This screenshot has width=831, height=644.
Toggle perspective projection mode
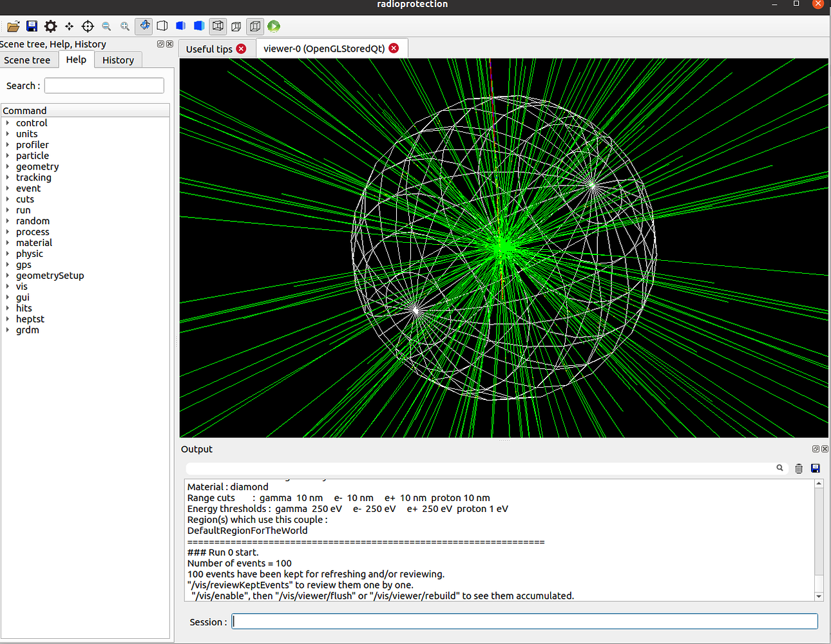pyautogui.click(x=236, y=26)
